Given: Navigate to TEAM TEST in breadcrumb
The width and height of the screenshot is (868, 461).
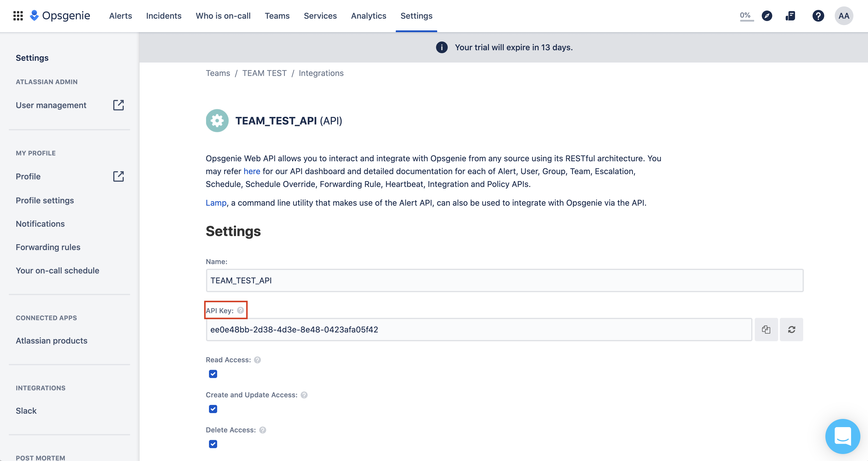Looking at the screenshot, I should 264,73.
